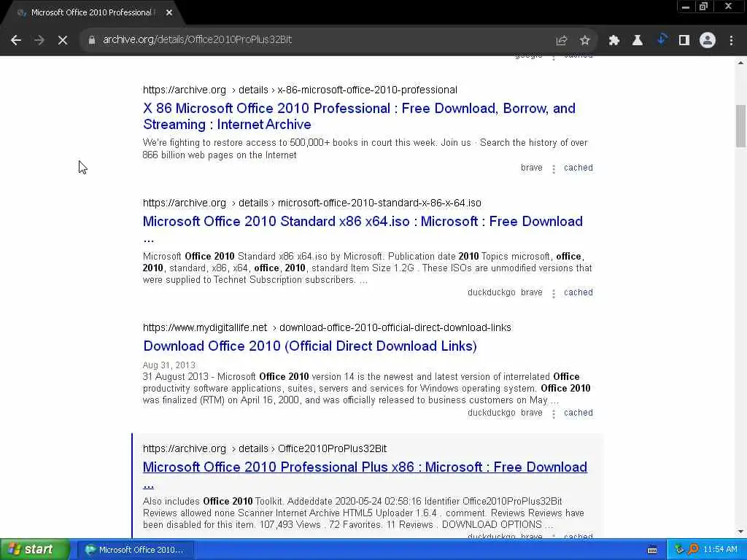
Task: Click the green tray icon left of the magnifier
Action: [x=679, y=550]
